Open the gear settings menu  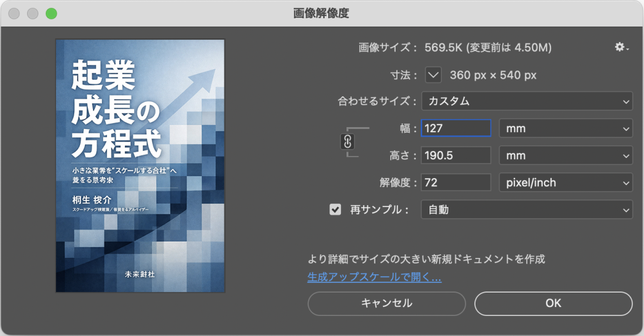click(x=621, y=48)
